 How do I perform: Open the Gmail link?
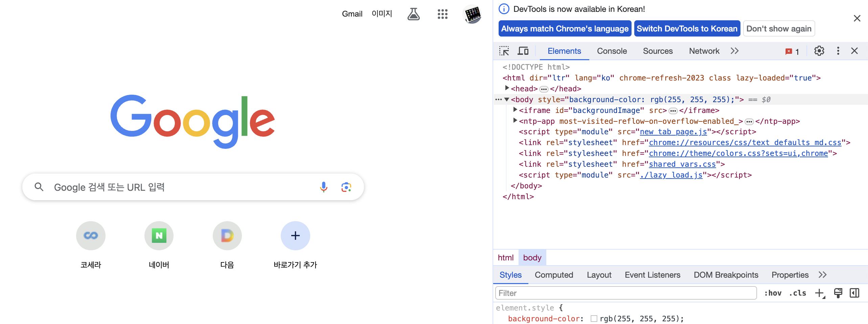(x=352, y=14)
